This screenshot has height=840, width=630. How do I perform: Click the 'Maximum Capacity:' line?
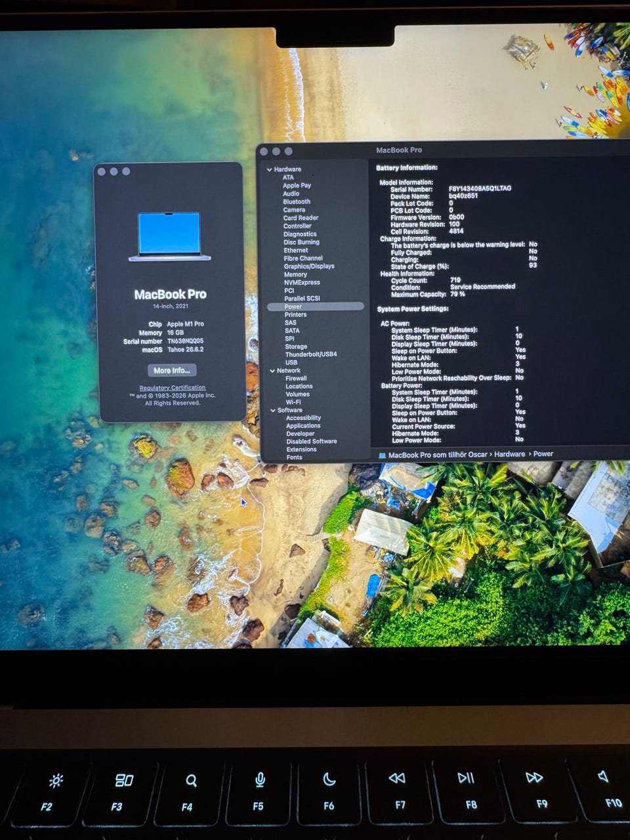point(428,294)
